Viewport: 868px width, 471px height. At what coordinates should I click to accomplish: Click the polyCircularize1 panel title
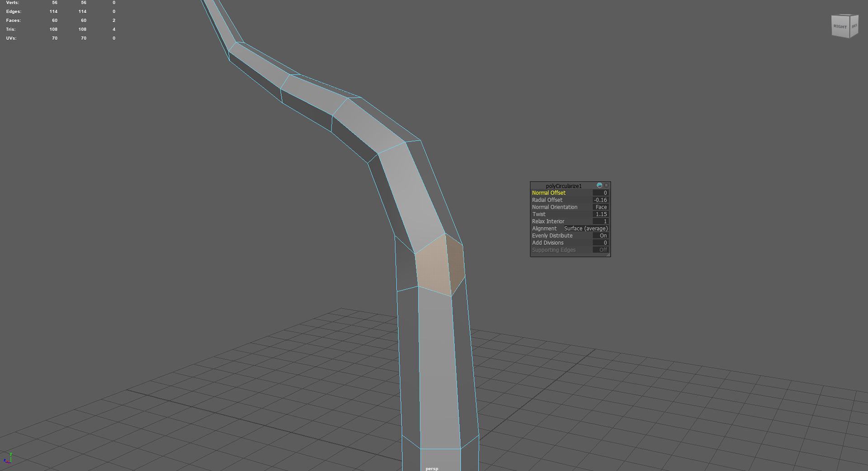pyautogui.click(x=564, y=186)
